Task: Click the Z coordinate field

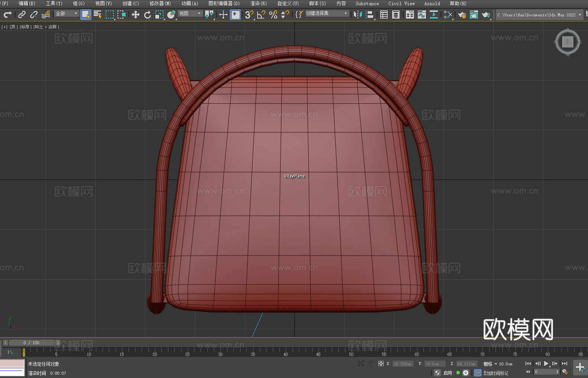Action: 466,364
